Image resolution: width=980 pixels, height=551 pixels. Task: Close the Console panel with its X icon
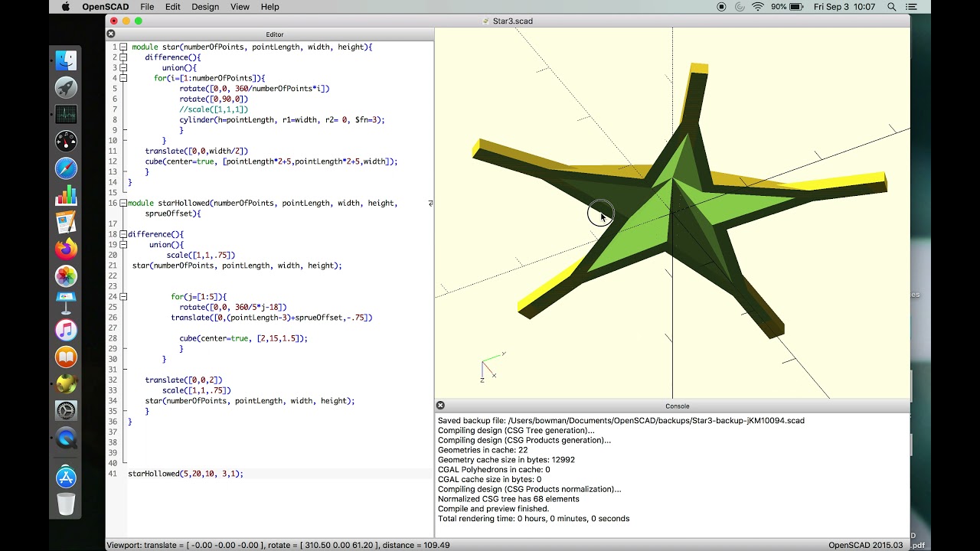[x=440, y=406]
